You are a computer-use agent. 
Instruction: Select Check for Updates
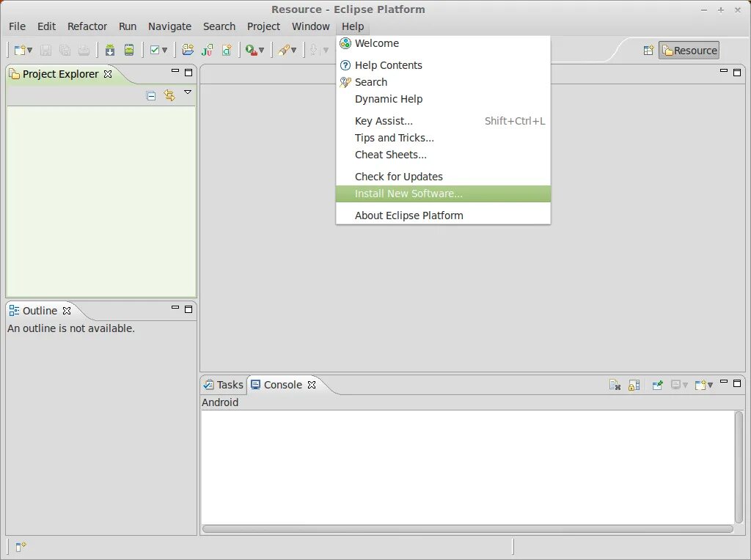pos(443,177)
